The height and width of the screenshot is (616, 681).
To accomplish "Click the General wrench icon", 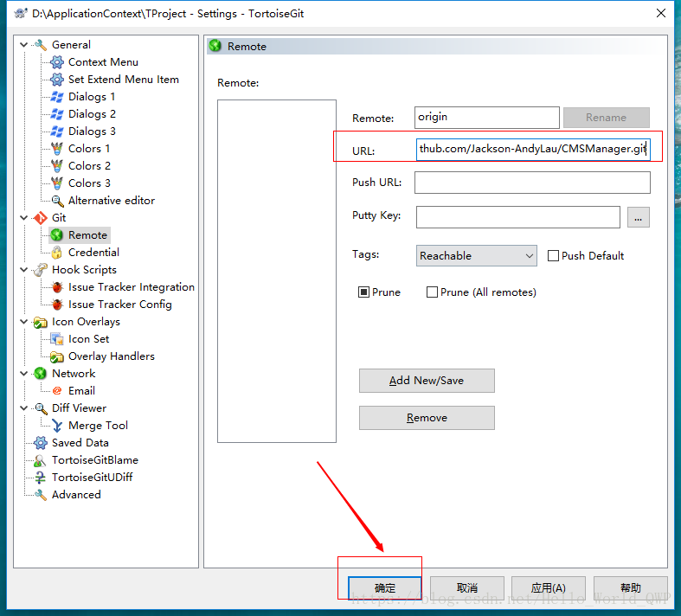I will [x=41, y=45].
